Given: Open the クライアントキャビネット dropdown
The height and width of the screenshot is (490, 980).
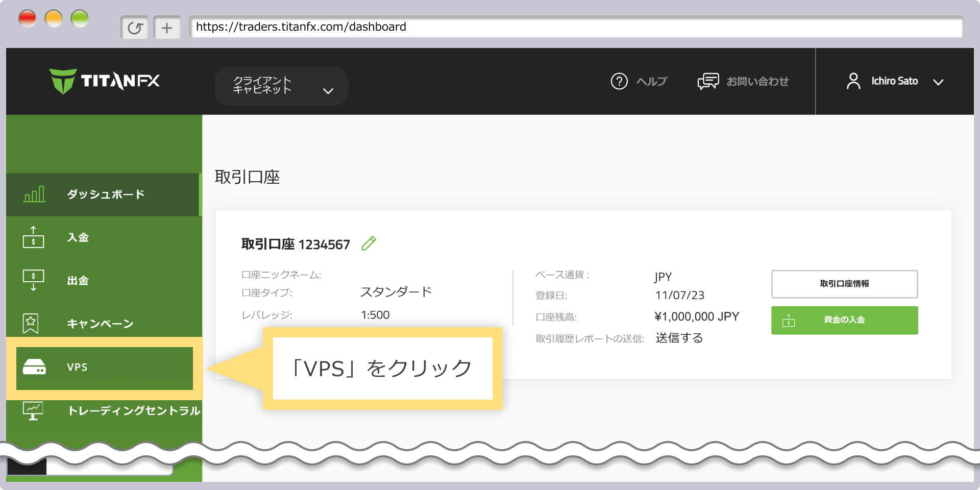Looking at the screenshot, I should 281,86.
